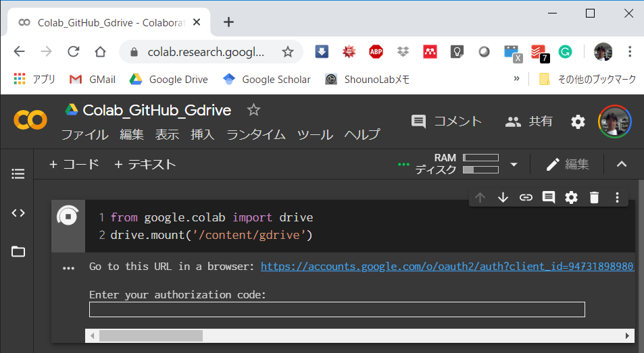The width and height of the screenshot is (644, 353).
Task: Close the Colab_GitHub_Gdrive browser tab
Action: (x=197, y=22)
